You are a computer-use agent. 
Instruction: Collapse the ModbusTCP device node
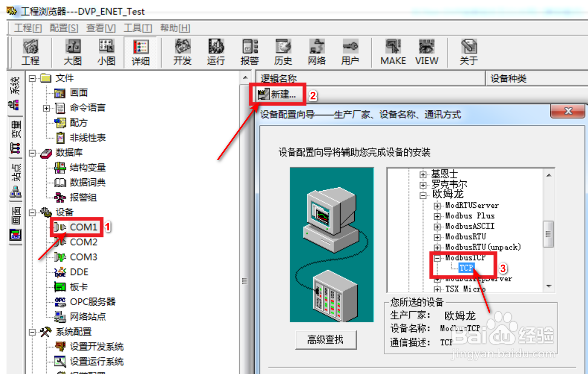click(437, 258)
